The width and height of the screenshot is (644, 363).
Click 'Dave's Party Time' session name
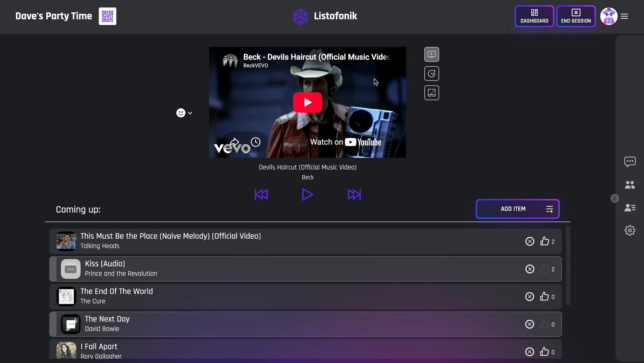point(54,16)
